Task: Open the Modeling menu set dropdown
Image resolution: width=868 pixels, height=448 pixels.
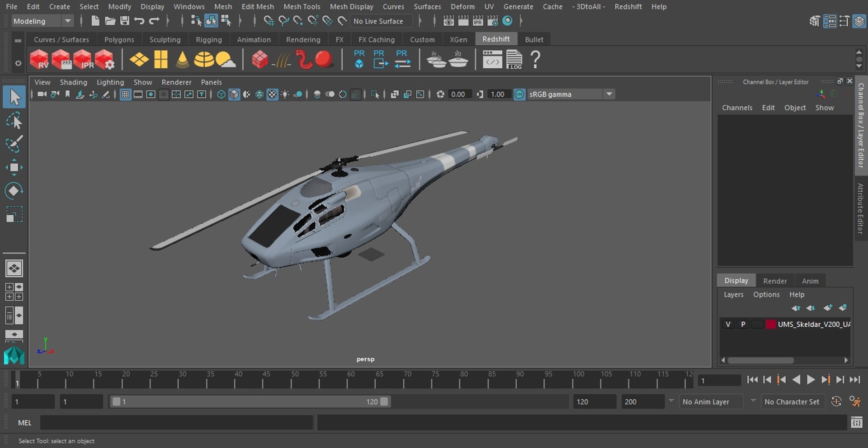Action: (x=42, y=21)
